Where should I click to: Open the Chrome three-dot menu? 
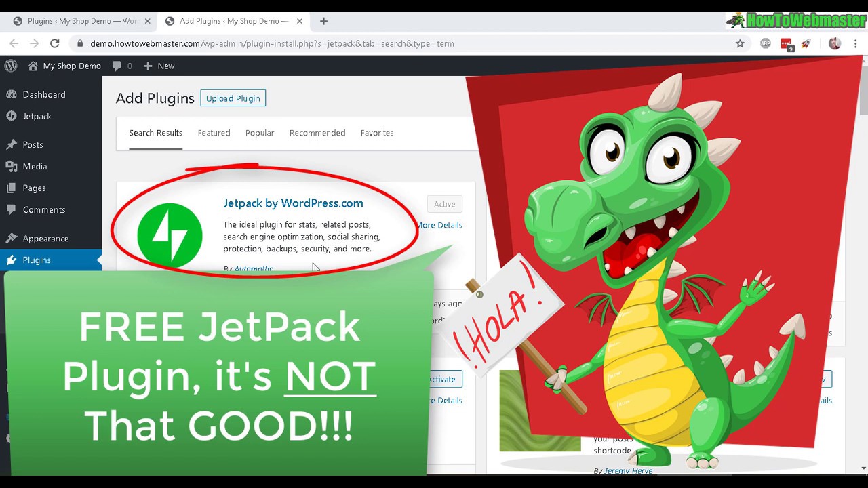(x=856, y=43)
